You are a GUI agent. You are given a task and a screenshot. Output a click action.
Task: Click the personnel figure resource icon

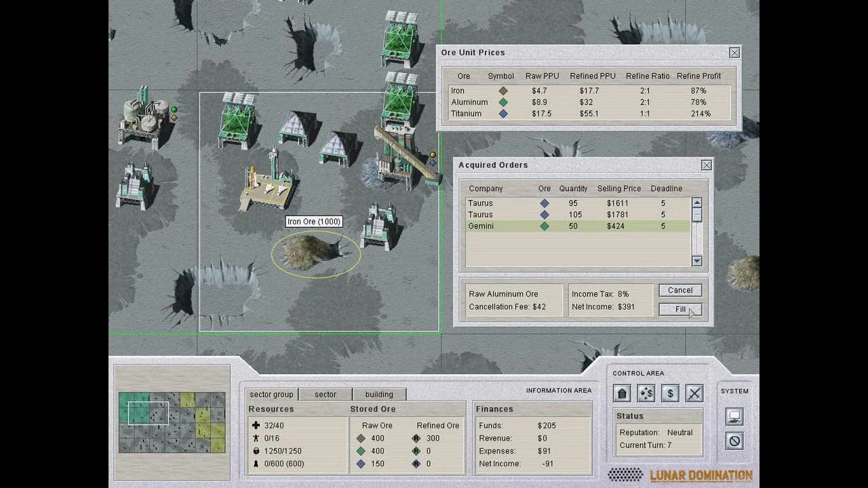256,439
